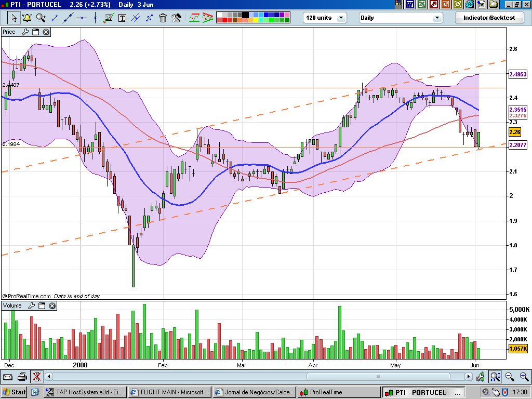Click the current price label 2.26

point(515,132)
